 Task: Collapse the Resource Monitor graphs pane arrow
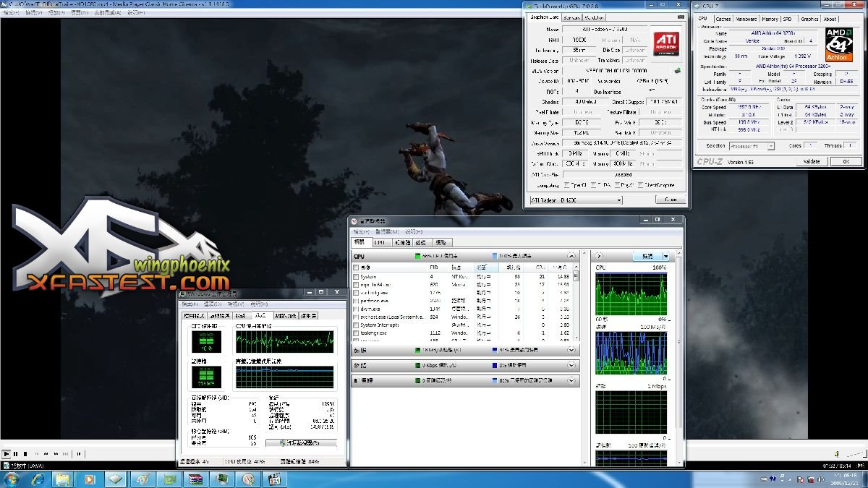click(x=599, y=256)
